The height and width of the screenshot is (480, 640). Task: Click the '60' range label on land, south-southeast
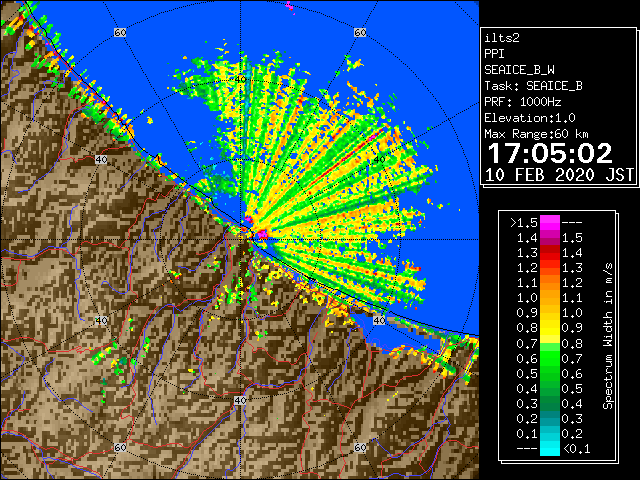(x=360, y=447)
